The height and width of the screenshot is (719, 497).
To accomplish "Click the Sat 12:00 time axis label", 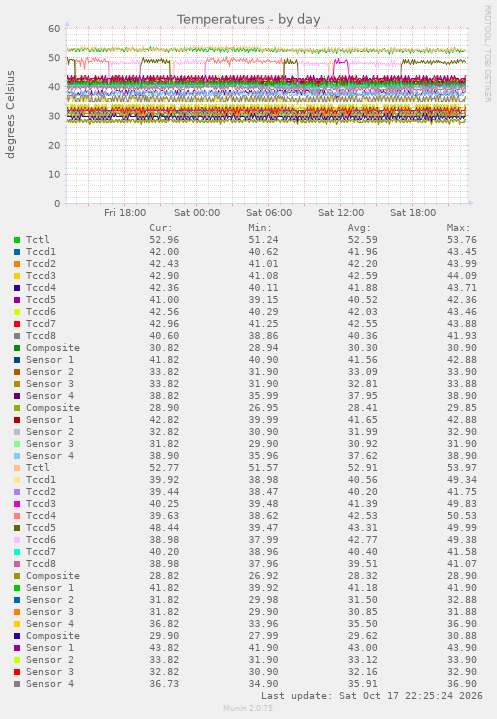I will (341, 213).
